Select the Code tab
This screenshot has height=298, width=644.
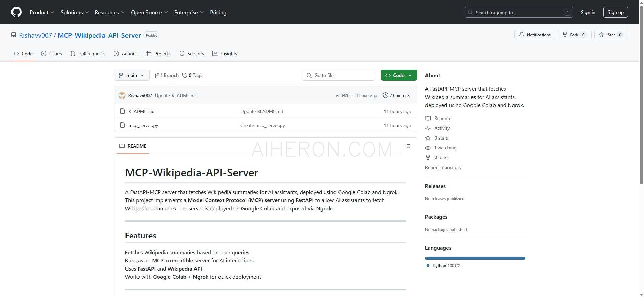[23, 54]
